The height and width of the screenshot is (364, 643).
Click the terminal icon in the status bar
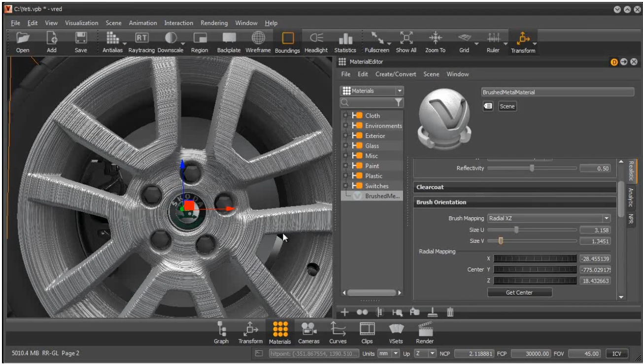(x=259, y=354)
